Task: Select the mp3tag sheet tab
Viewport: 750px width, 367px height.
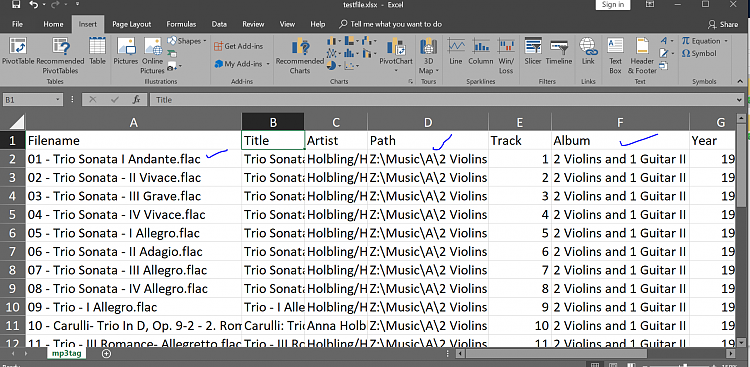Action: [66, 354]
